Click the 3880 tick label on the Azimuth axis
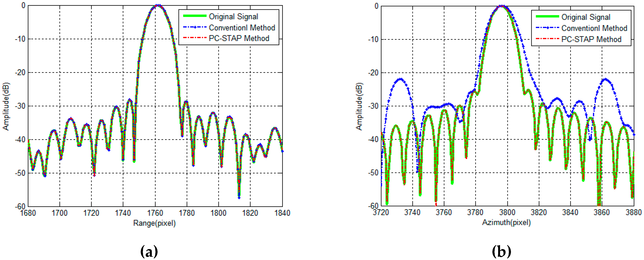 [633, 212]
